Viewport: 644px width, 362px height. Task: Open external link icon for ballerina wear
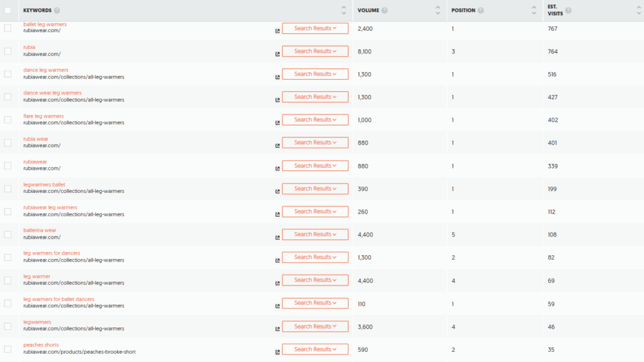[x=277, y=238]
